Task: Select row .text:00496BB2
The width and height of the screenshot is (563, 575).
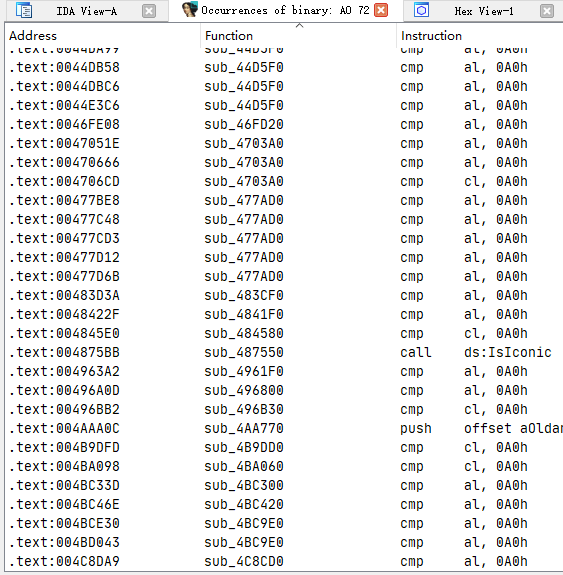Action: point(284,410)
